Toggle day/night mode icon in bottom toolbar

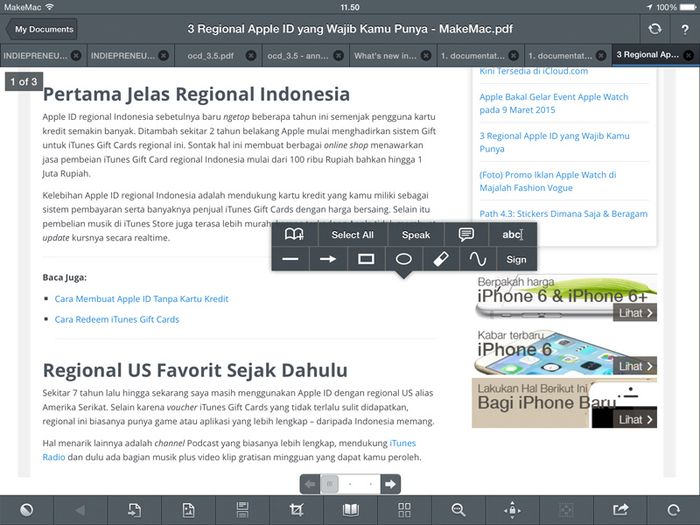(27, 510)
